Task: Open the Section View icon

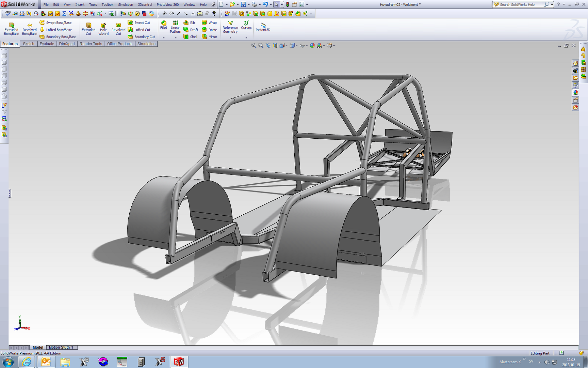Action: coord(275,45)
